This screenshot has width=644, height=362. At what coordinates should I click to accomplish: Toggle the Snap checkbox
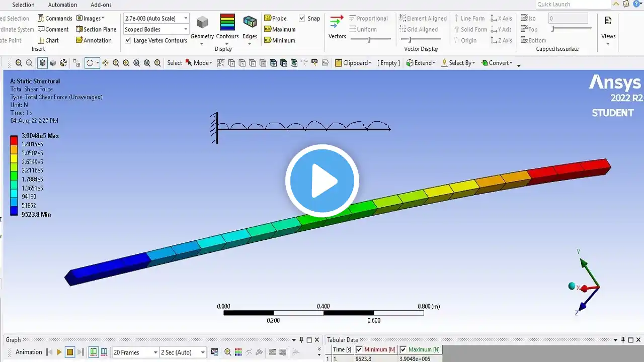[x=302, y=19]
